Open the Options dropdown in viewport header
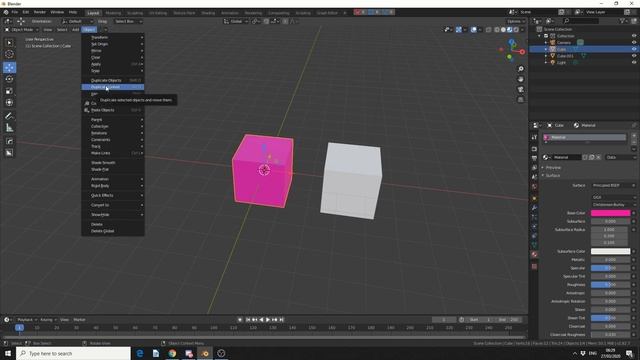Viewport: 640px width, 360px height. pos(516,21)
